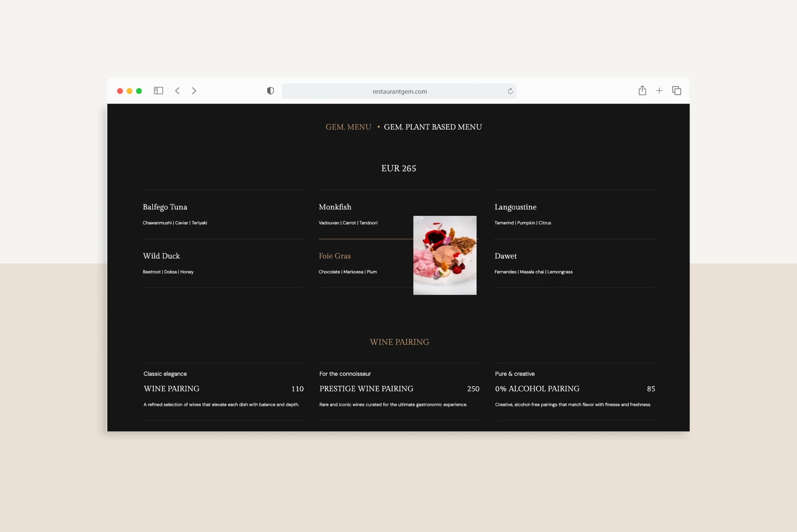Open the share icon in toolbar
797x532 pixels.
click(x=642, y=91)
